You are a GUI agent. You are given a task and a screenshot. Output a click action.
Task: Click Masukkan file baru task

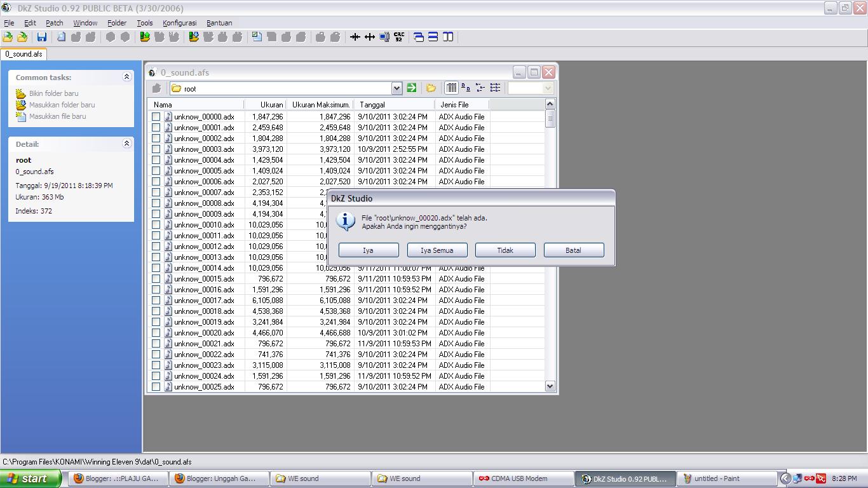point(57,116)
